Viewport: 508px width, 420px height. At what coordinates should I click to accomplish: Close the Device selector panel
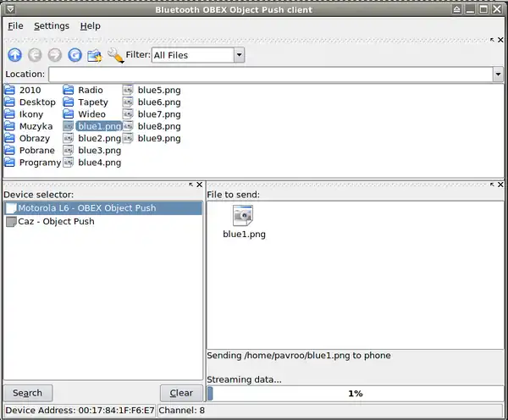(x=199, y=185)
